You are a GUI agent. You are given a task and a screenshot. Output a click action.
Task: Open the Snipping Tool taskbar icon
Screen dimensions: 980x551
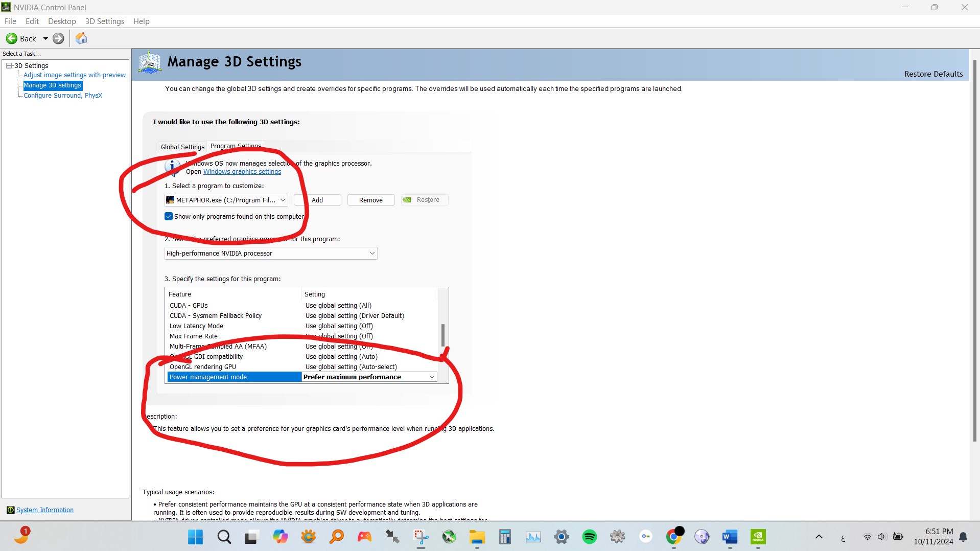coord(421,537)
